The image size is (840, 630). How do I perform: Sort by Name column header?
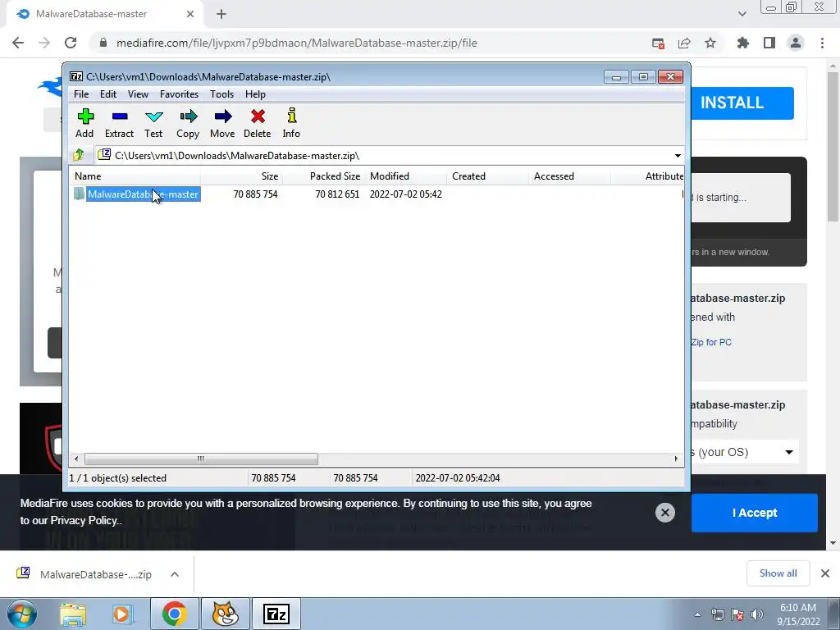pyautogui.click(x=135, y=176)
